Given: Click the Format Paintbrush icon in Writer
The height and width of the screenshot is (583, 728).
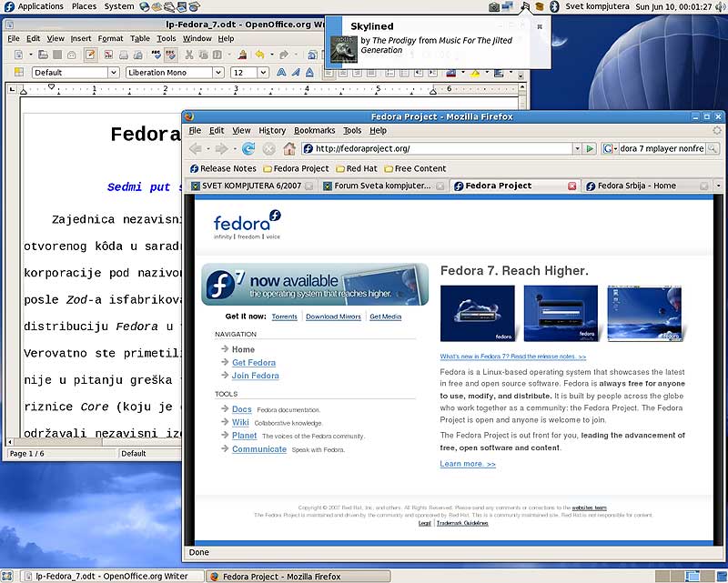Looking at the screenshot, I should click(242, 55).
